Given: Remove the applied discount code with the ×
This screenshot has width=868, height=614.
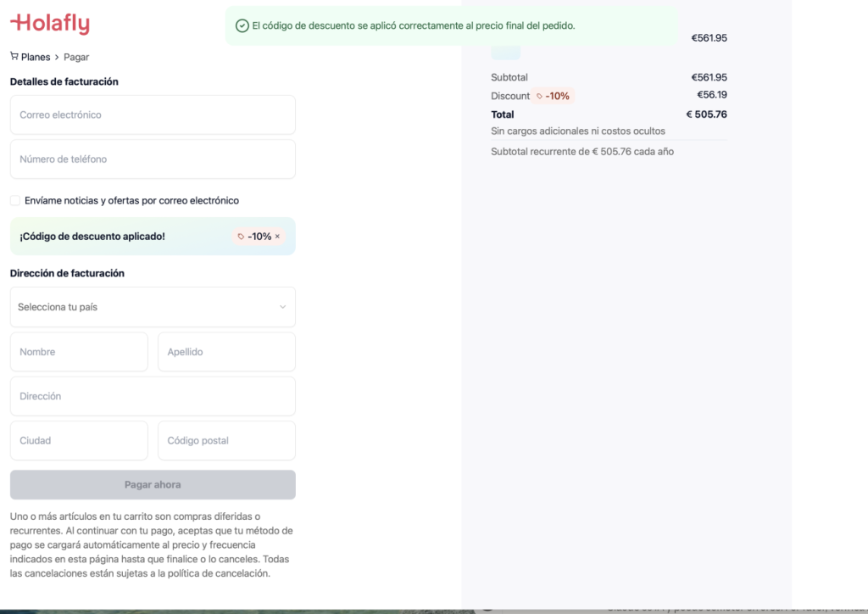Looking at the screenshot, I should click(278, 237).
